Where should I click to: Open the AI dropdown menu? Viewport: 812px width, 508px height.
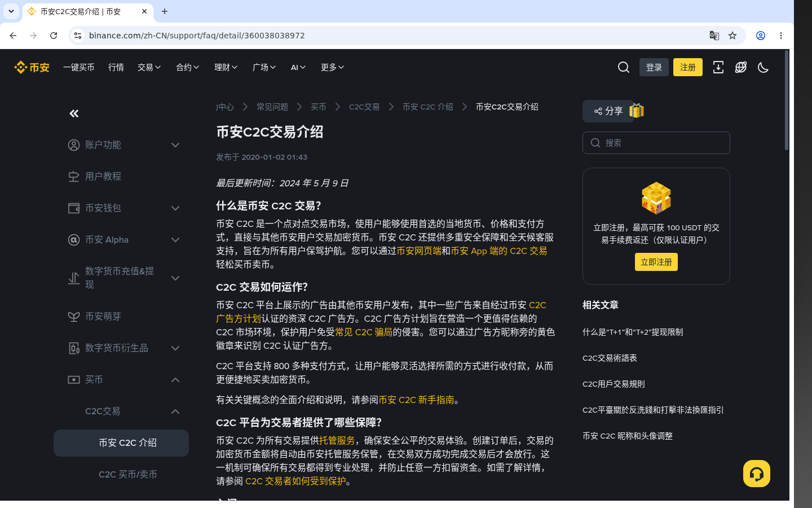pyautogui.click(x=298, y=67)
